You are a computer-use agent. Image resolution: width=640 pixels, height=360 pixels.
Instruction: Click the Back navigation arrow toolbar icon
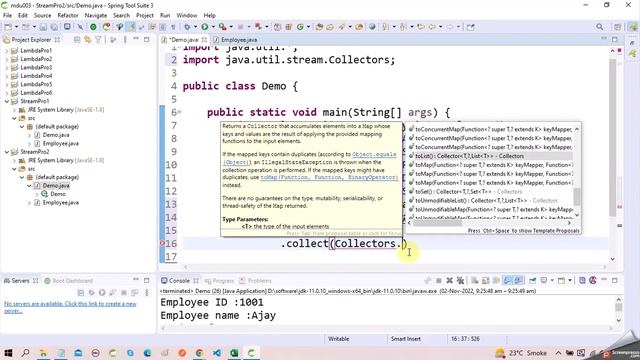coord(432,27)
